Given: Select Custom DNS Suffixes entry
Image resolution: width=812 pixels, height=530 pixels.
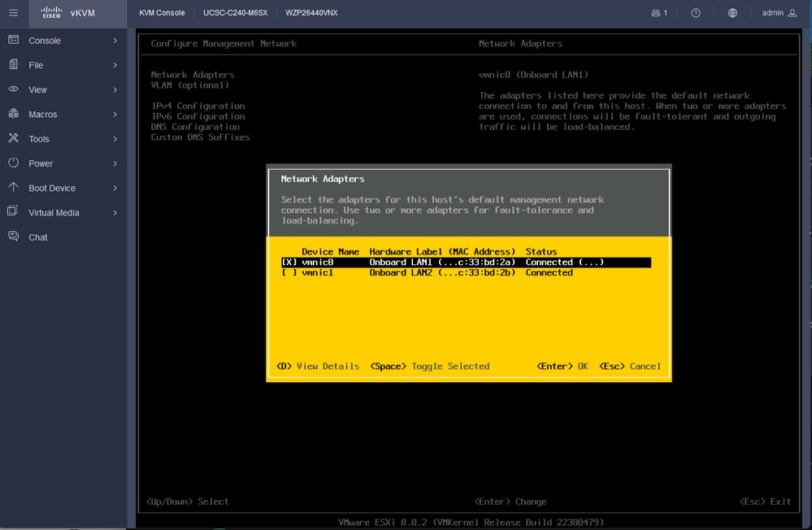Looking at the screenshot, I should pyautogui.click(x=201, y=137).
